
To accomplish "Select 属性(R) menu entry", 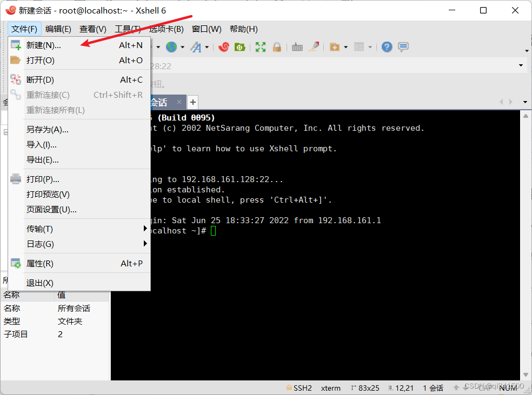I will (79, 264).
